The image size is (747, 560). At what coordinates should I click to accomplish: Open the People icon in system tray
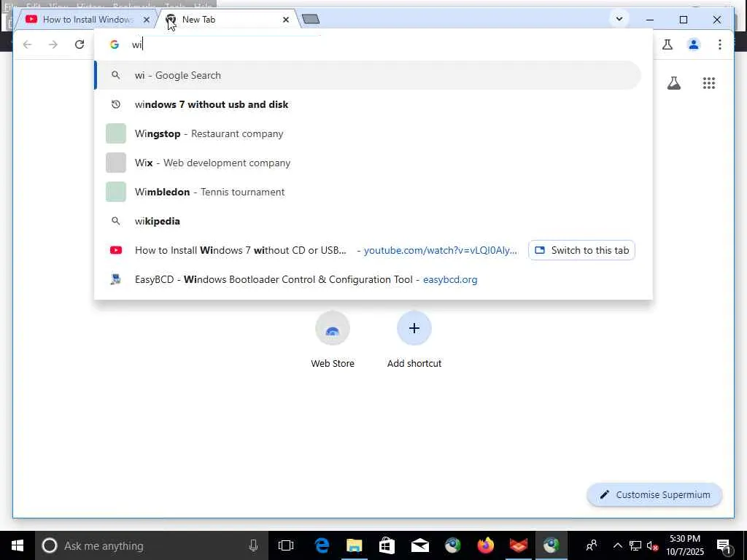coord(591,545)
